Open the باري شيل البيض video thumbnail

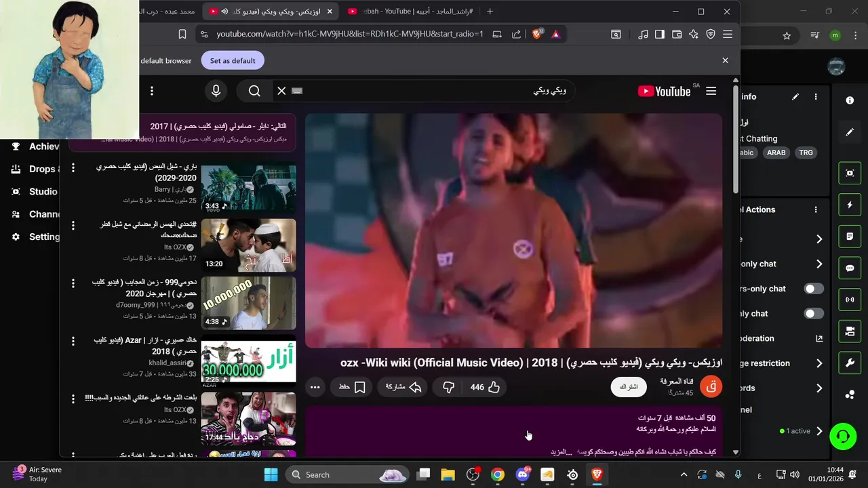point(248,188)
